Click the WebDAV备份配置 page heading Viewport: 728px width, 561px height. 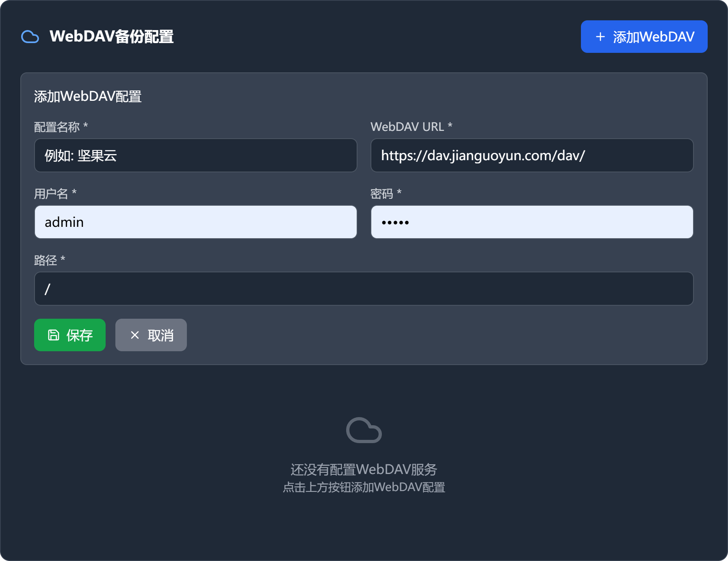click(112, 37)
